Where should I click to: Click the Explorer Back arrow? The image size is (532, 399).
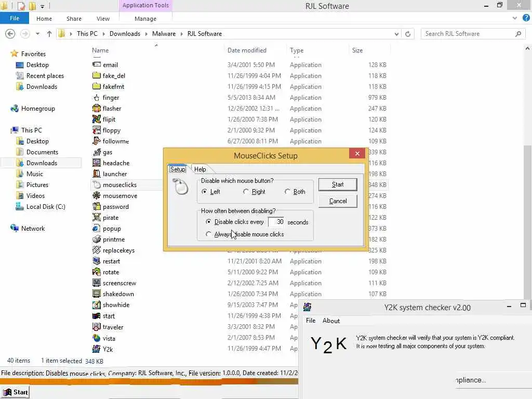coord(10,34)
